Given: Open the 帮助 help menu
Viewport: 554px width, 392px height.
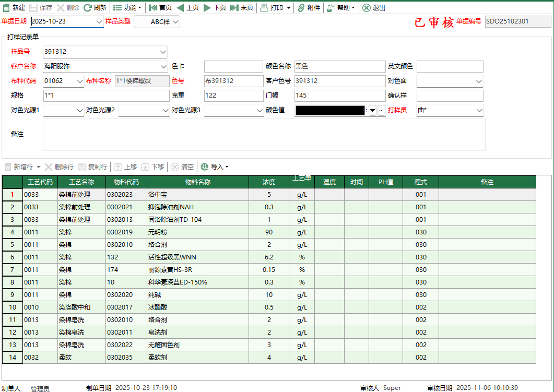Looking at the screenshot, I should coord(339,8).
